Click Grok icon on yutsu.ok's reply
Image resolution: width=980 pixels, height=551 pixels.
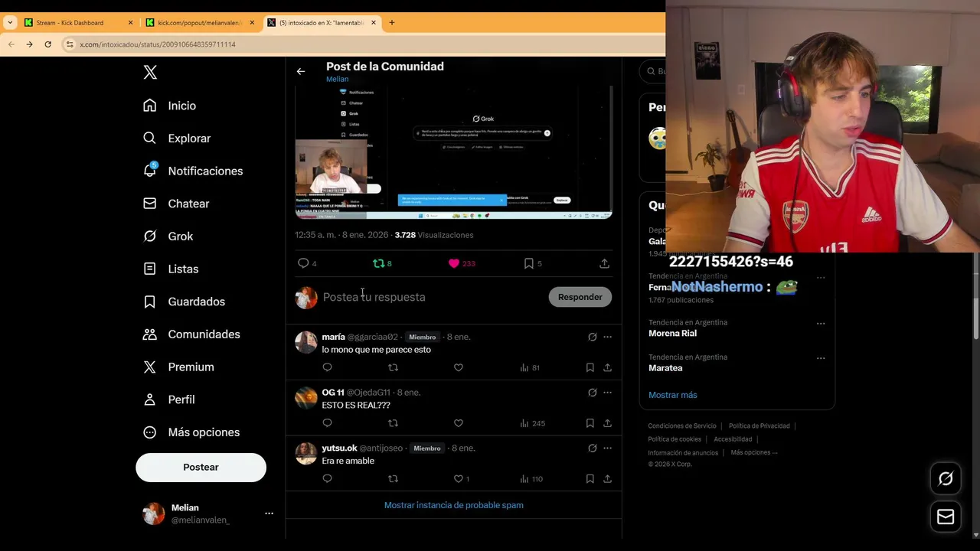point(592,448)
